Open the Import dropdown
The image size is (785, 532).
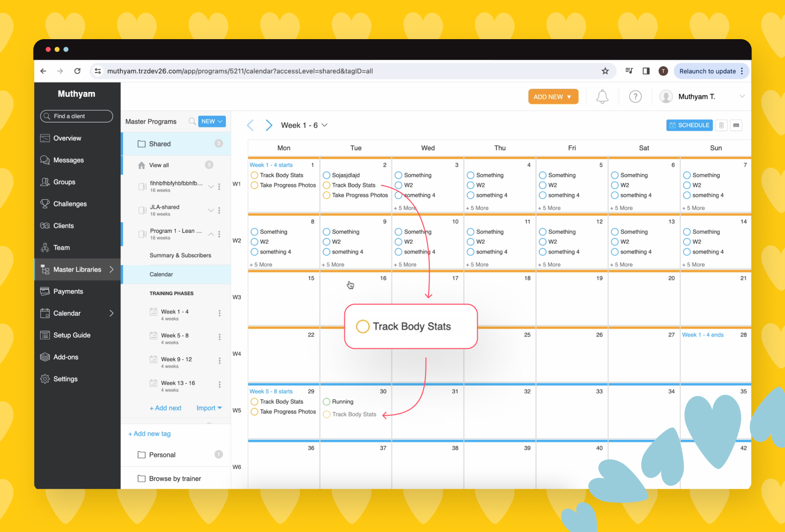coord(209,408)
